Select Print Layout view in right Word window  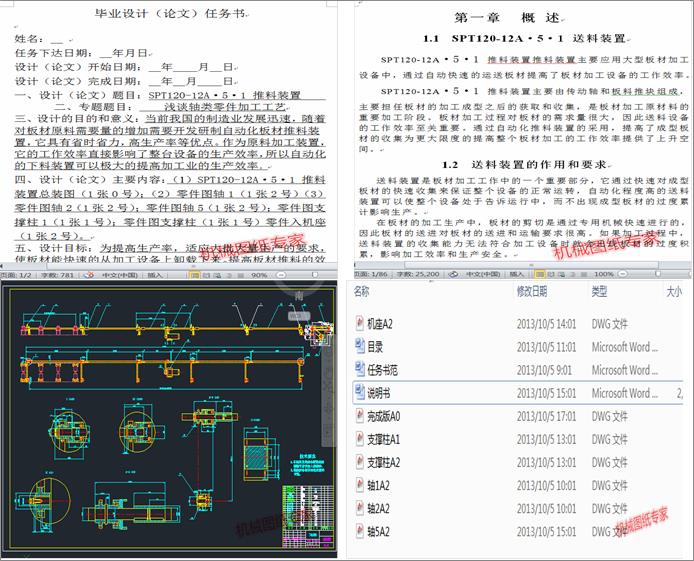tap(540, 274)
